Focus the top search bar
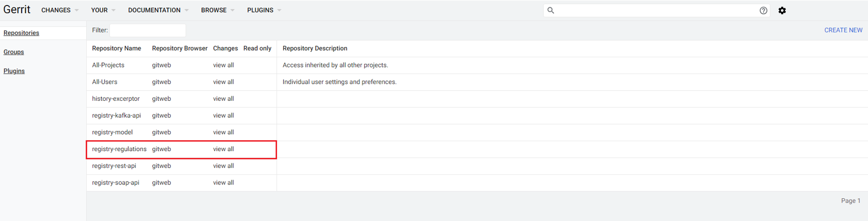 pyautogui.click(x=654, y=10)
